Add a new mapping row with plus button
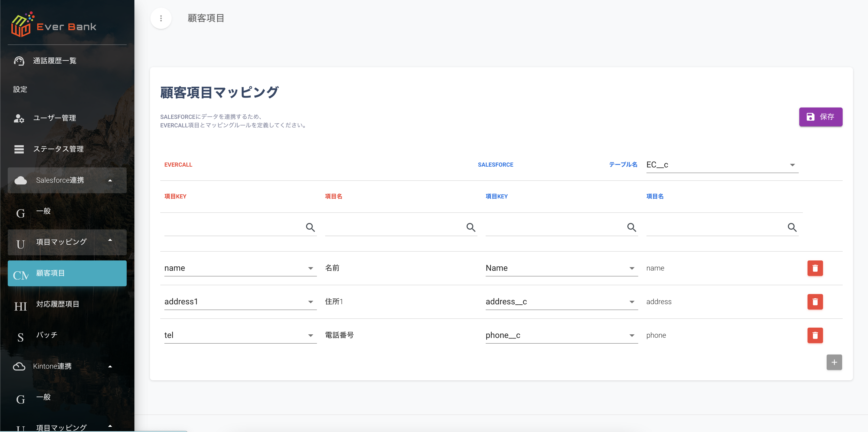Screen dimensions: 868x432 pyautogui.click(x=834, y=362)
